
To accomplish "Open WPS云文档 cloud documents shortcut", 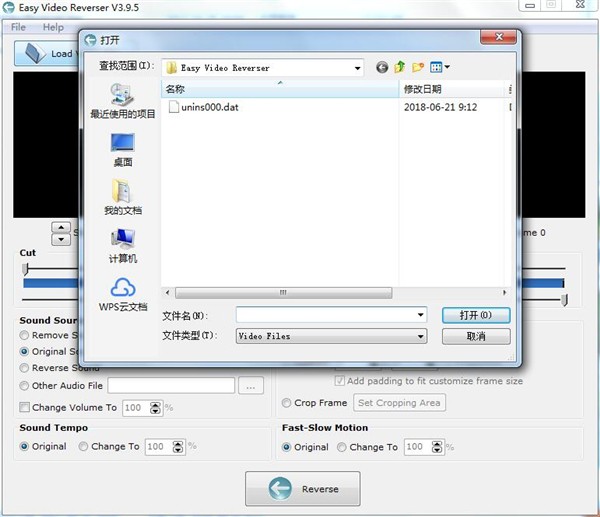I will (x=122, y=294).
